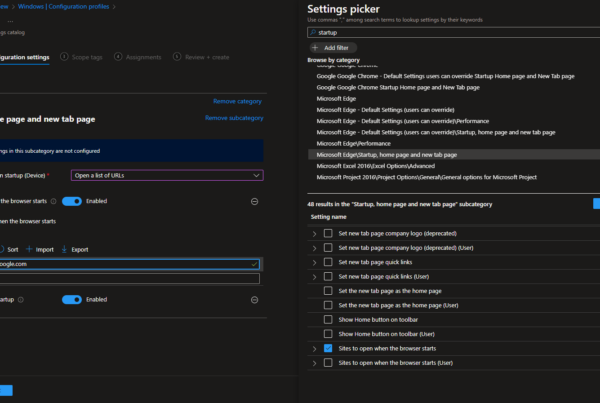The image size is (600, 403).
Task: Check 'Set the new tab page as the home page (User)'
Action: click(328, 305)
